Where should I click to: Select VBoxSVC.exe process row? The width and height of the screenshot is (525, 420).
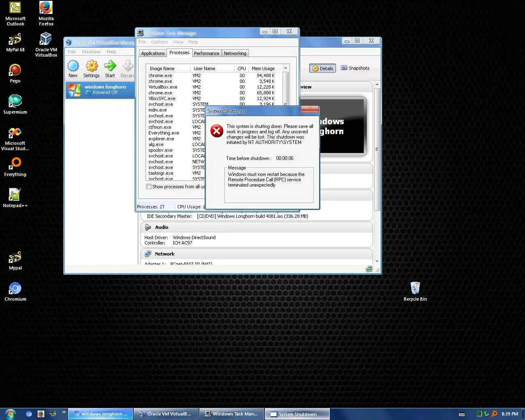[212, 98]
